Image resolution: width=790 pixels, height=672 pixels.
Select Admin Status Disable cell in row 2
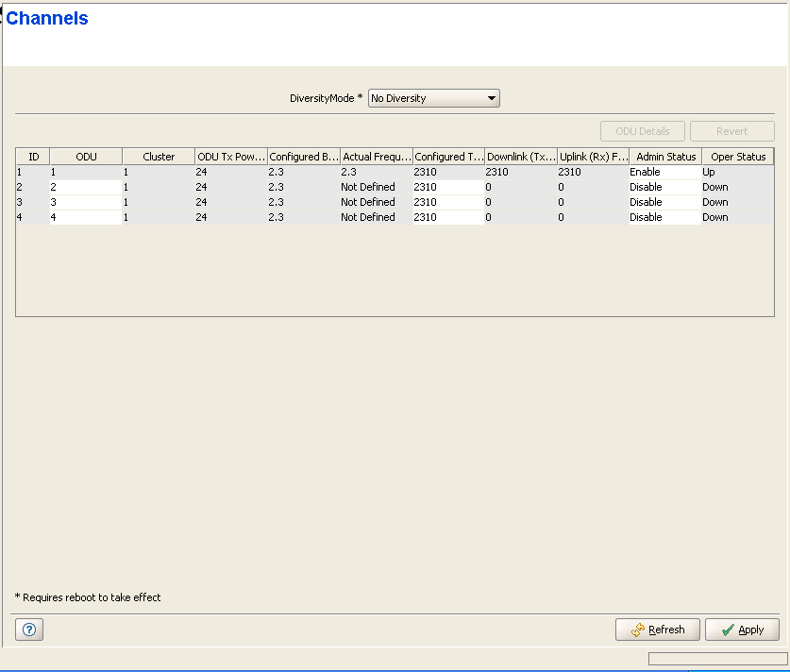tap(664, 188)
